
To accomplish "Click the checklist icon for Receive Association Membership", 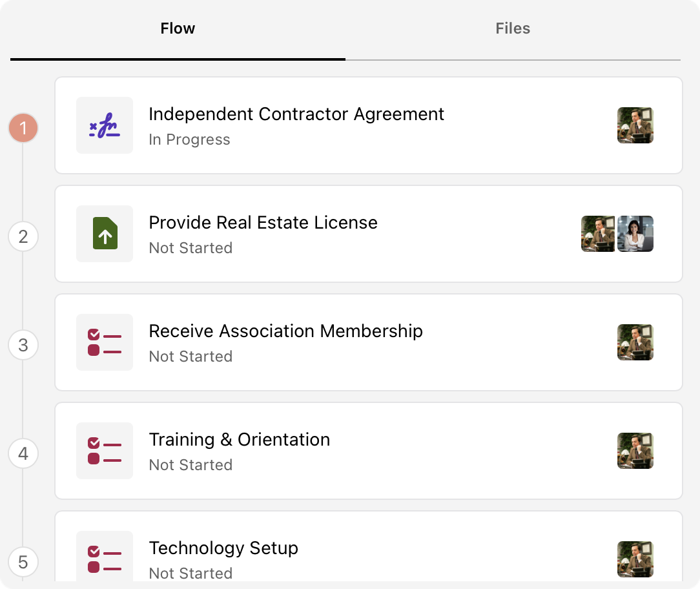I will [105, 342].
